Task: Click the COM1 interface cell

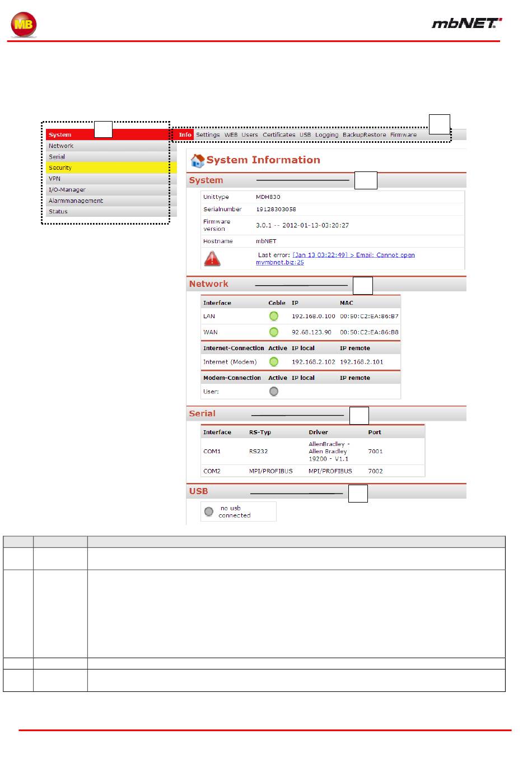Action: (212, 452)
